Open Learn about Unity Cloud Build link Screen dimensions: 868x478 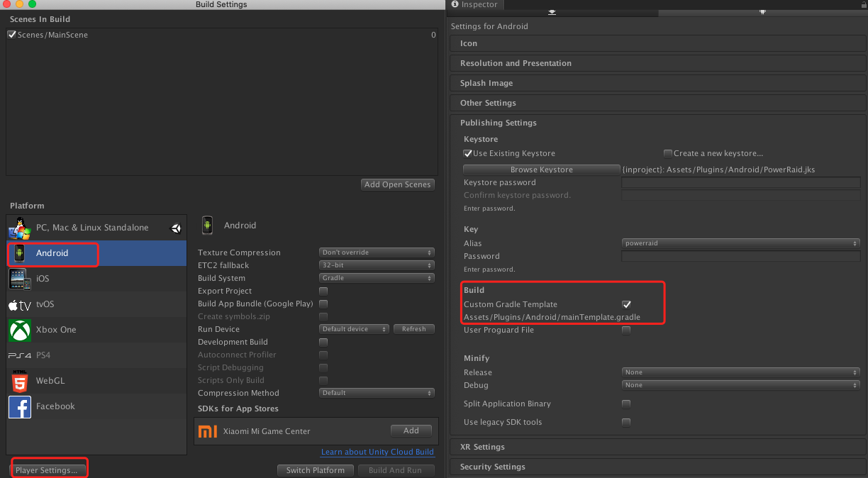click(x=377, y=452)
